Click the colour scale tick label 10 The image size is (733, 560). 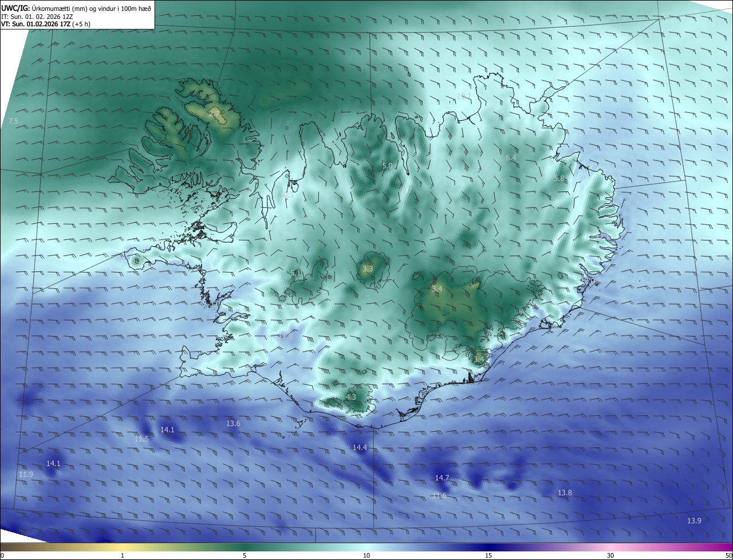pyautogui.click(x=366, y=555)
